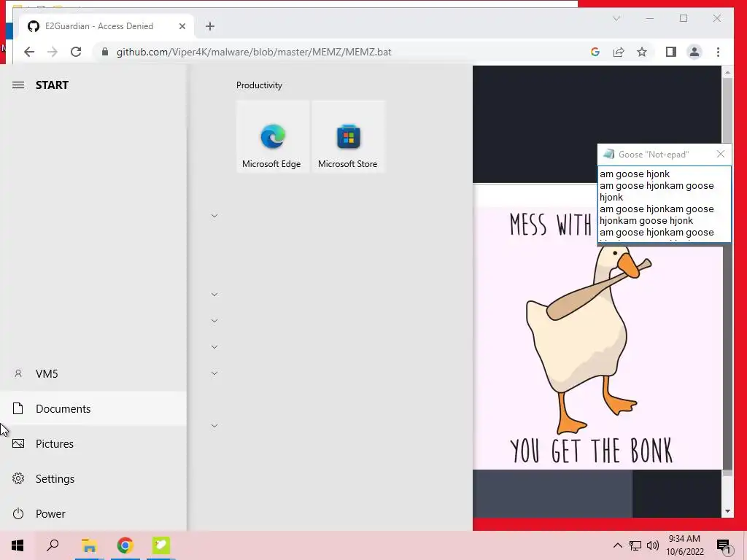Image resolution: width=747 pixels, height=560 pixels.
Task: Open the Start hamburger menu icon
Action: (x=18, y=85)
